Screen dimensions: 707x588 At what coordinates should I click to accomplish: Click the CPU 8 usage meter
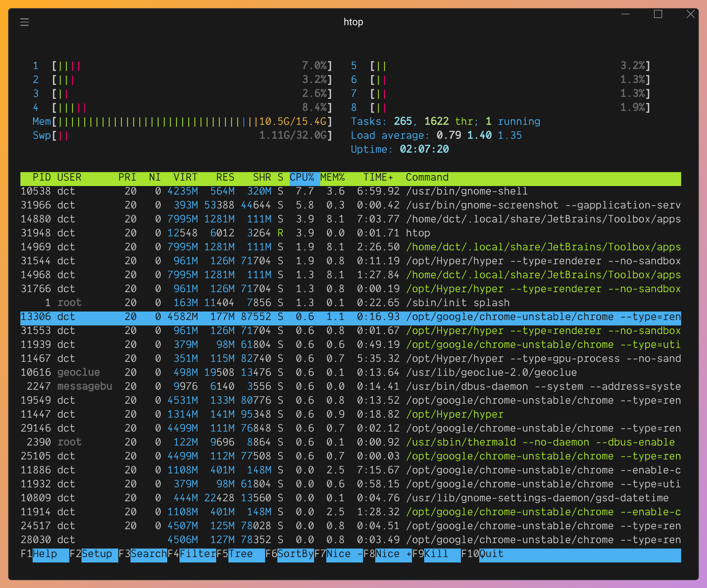coord(501,107)
